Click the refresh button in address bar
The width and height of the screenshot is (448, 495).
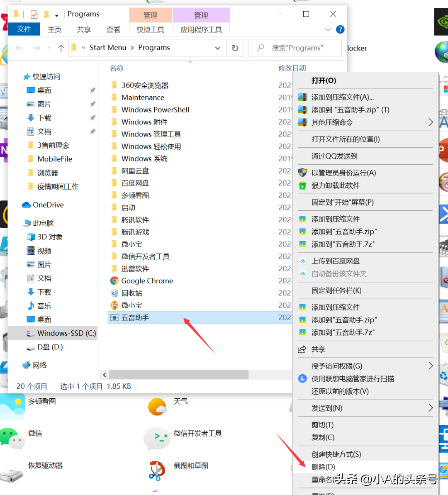point(235,48)
